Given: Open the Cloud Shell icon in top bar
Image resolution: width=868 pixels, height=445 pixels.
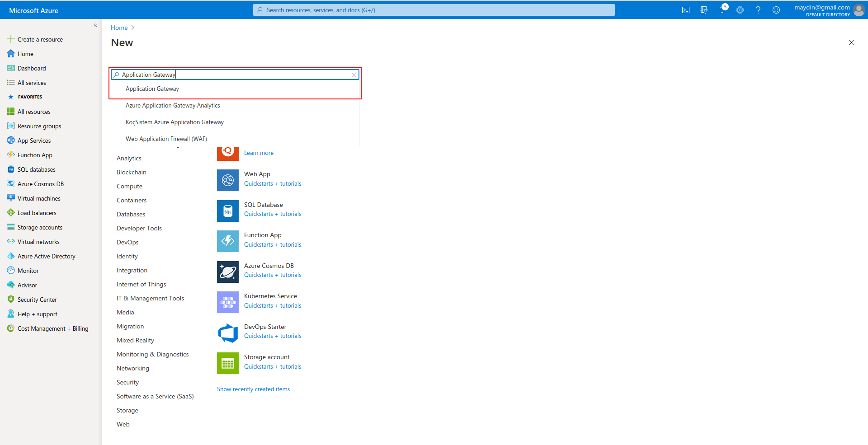Looking at the screenshot, I should [686, 10].
